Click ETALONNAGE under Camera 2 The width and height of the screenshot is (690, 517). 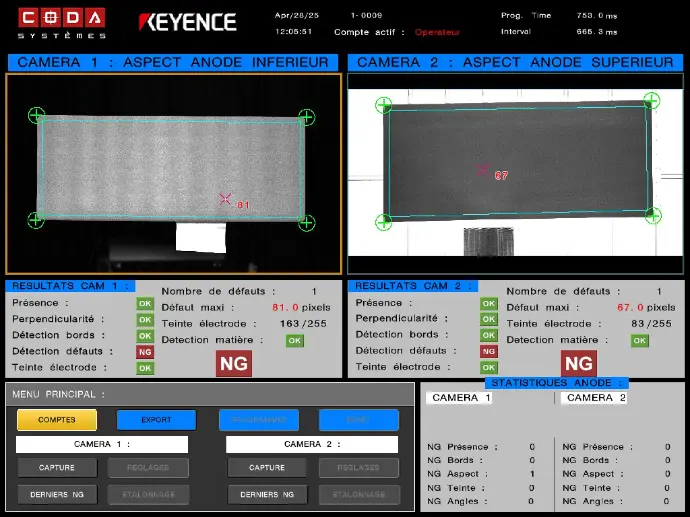359,495
